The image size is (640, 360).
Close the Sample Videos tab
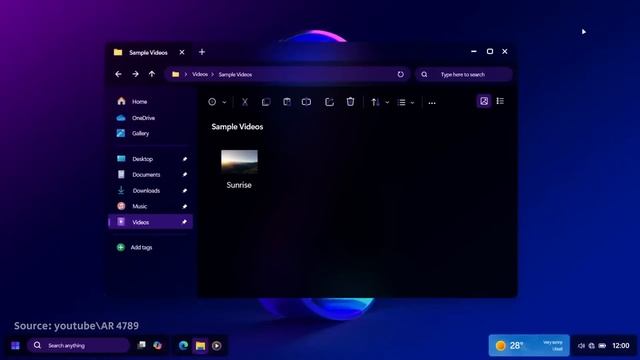tap(182, 52)
